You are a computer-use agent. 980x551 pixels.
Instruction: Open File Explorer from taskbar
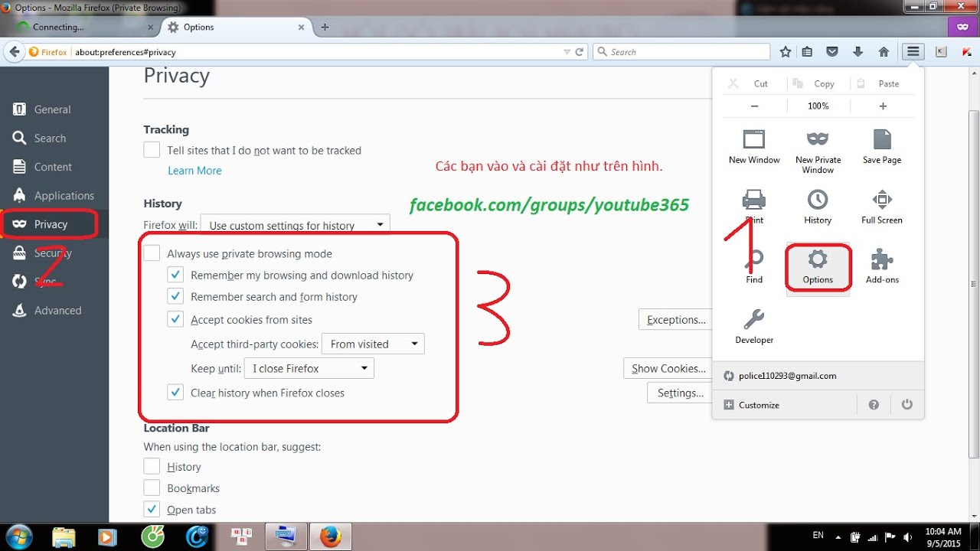point(64,537)
